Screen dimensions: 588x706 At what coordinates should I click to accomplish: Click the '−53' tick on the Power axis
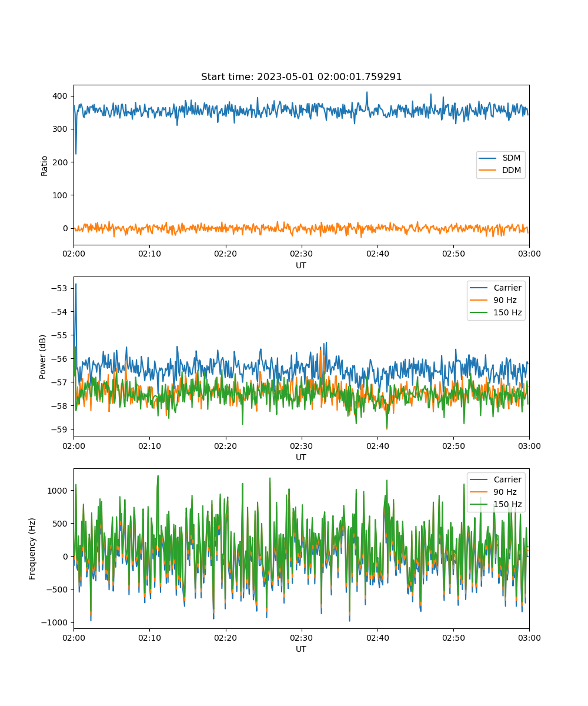tap(61, 288)
